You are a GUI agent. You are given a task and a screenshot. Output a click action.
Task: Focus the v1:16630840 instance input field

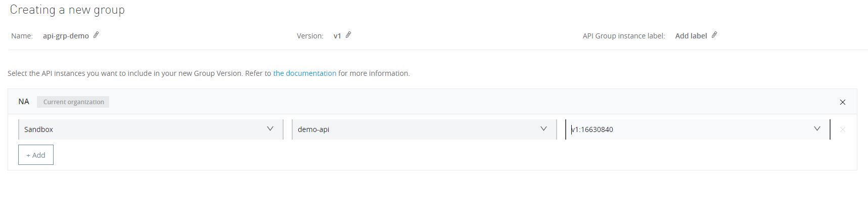(x=688, y=129)
